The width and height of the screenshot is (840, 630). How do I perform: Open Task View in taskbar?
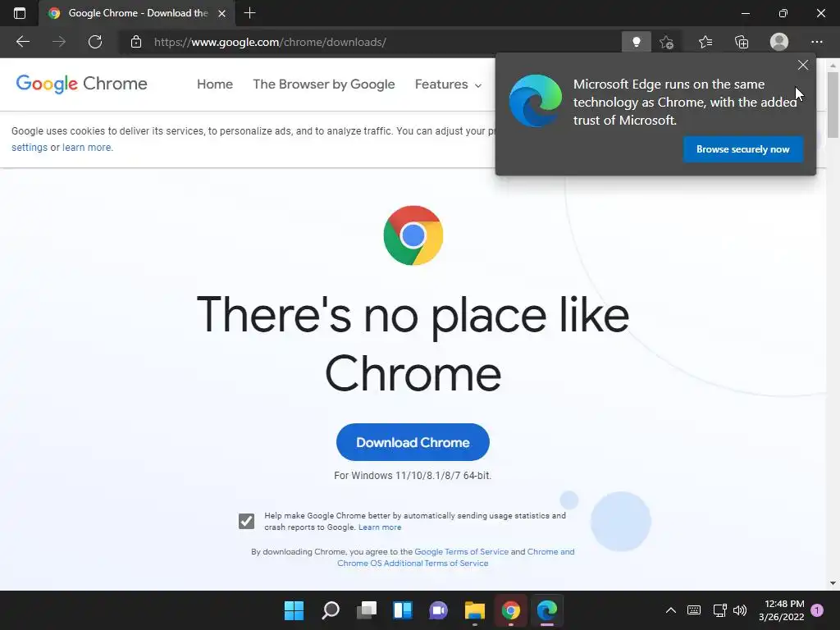[367, 610]
